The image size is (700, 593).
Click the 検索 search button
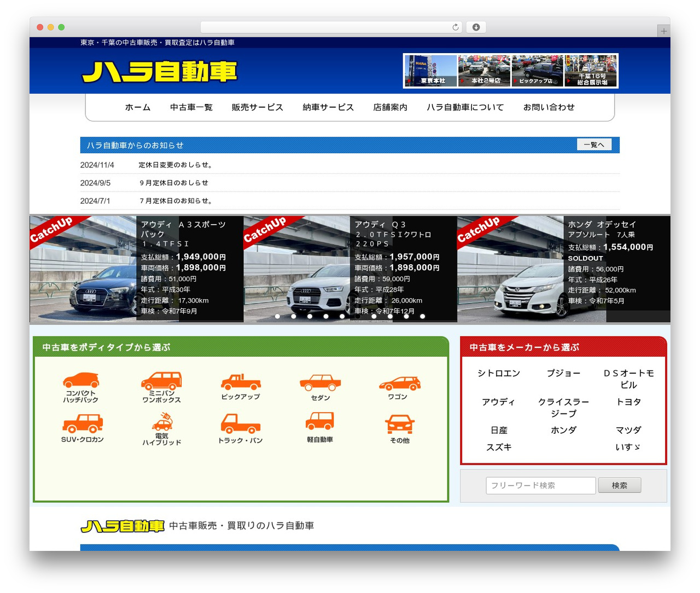click(620, 485)
